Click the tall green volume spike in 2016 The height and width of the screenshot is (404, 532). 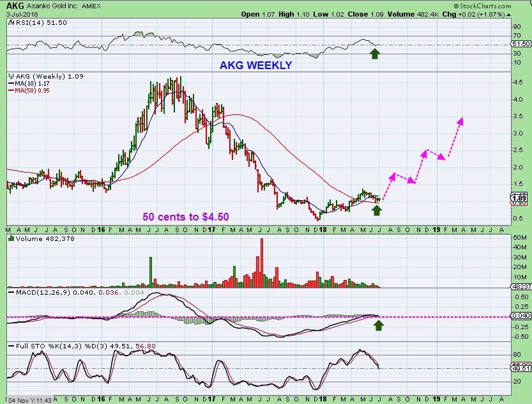coord(151,272)
